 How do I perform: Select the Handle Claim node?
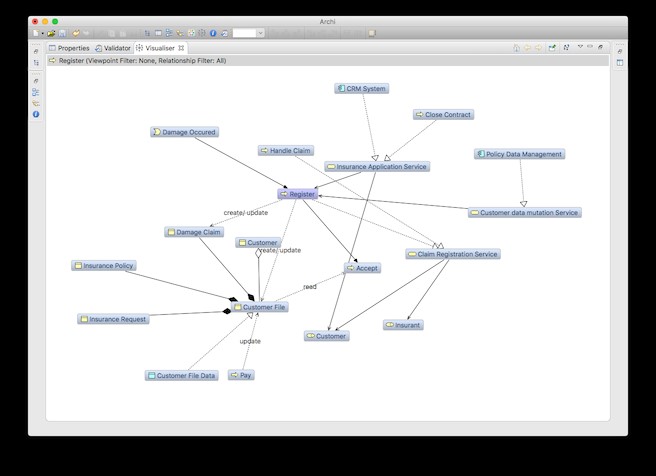tap(286, 151)
